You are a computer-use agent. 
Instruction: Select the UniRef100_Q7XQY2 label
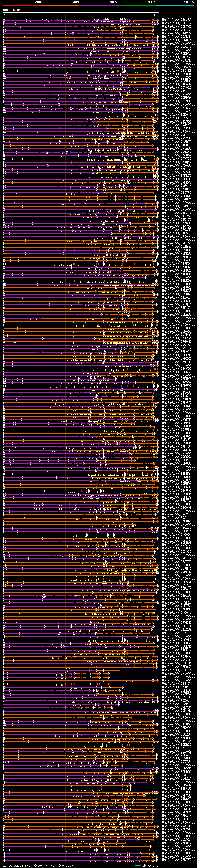tap(177, 162)
